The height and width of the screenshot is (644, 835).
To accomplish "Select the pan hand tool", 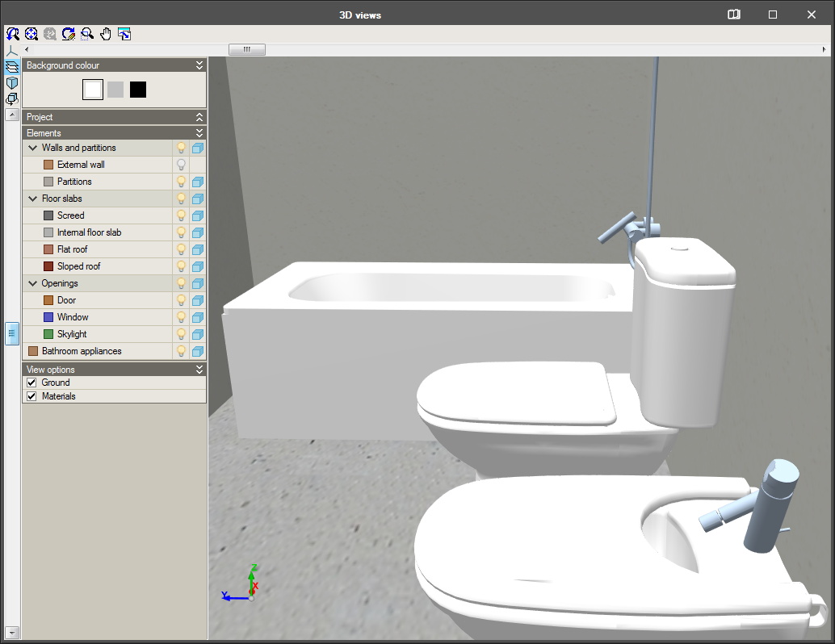I will pos(106,34).
